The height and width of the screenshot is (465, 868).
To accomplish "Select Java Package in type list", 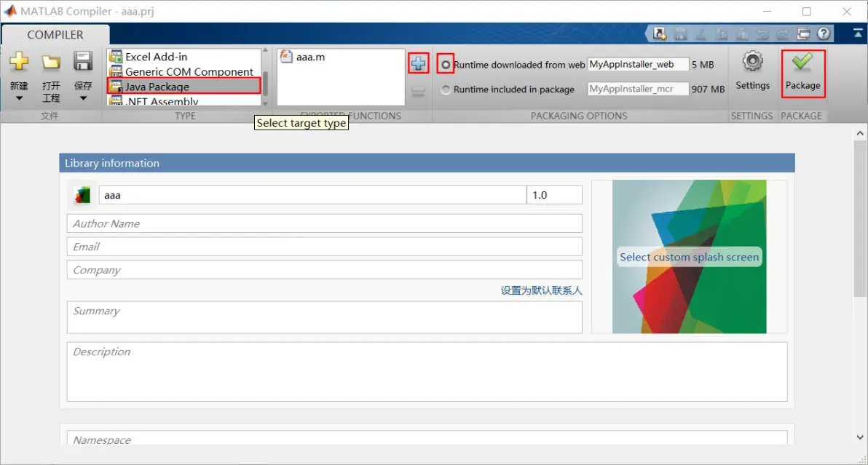I will (x=184, y=87).
